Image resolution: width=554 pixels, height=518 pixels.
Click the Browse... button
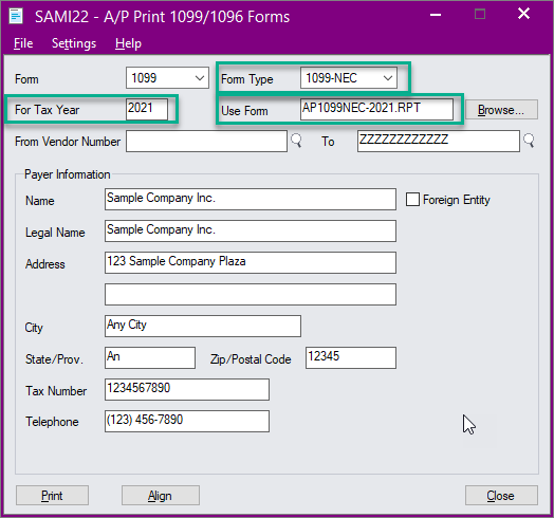501,110
